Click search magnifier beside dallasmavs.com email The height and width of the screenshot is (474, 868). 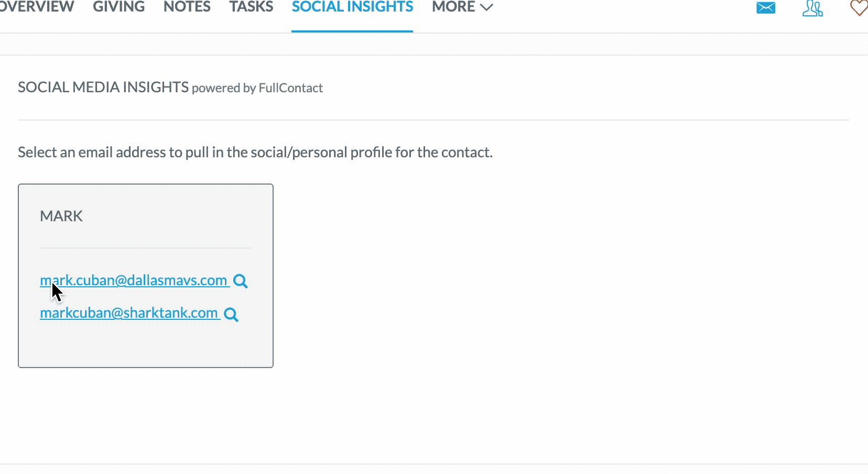[241, 281]
